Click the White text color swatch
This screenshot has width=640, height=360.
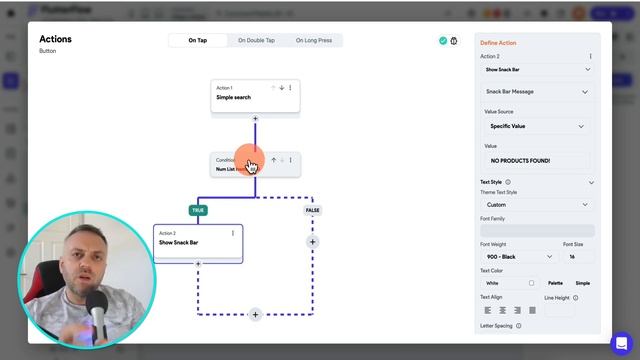531,283
